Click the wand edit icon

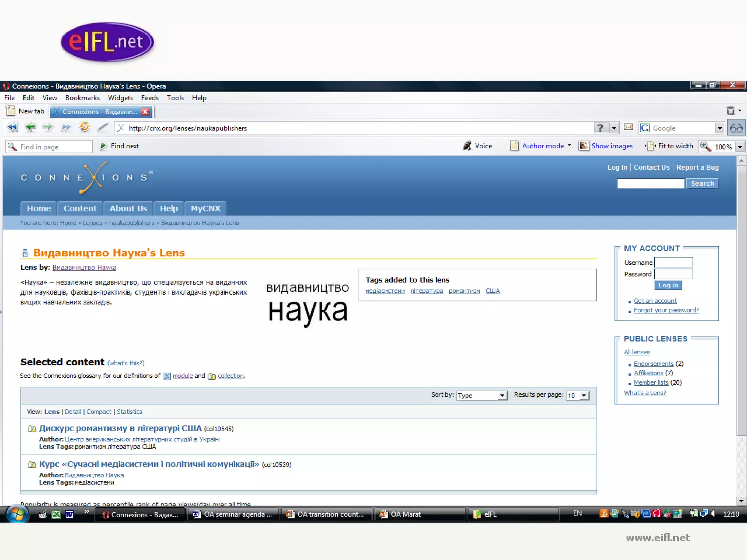pos(103,127)
